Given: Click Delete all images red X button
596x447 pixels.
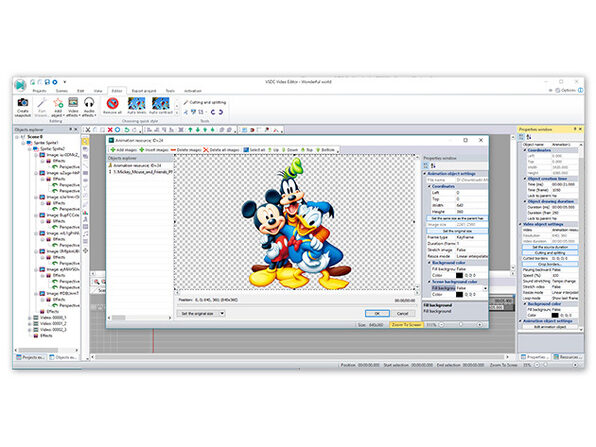Looking at the screenshot, I should (x=221, y=150).
